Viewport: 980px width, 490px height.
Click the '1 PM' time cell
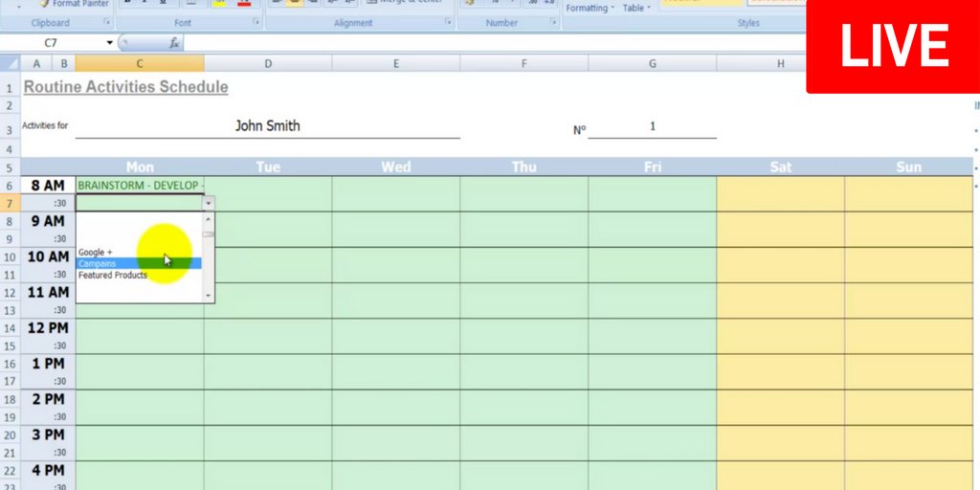pyautogui.click(x=48, y=364)
